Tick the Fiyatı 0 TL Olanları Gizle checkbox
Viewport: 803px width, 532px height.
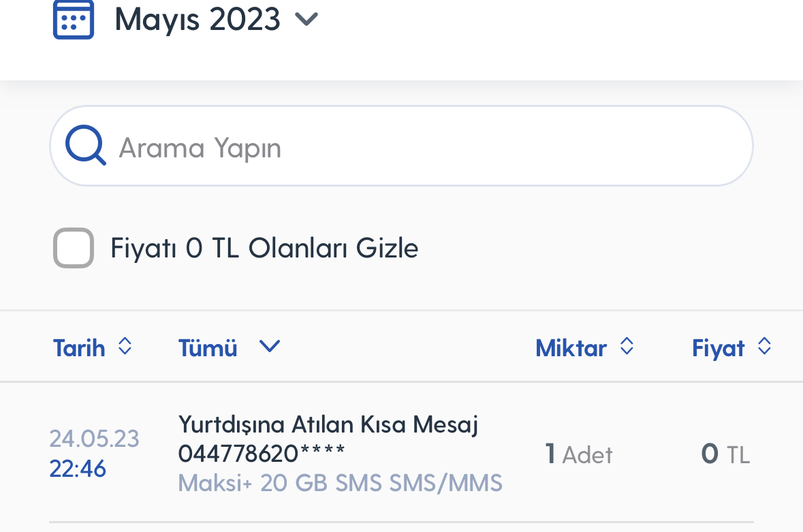(74, 248)
